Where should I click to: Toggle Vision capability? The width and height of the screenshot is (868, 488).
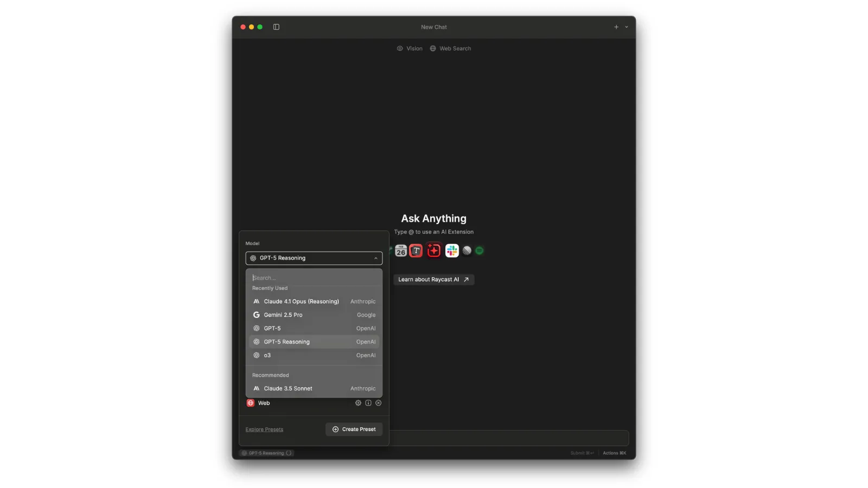point(410,49)
